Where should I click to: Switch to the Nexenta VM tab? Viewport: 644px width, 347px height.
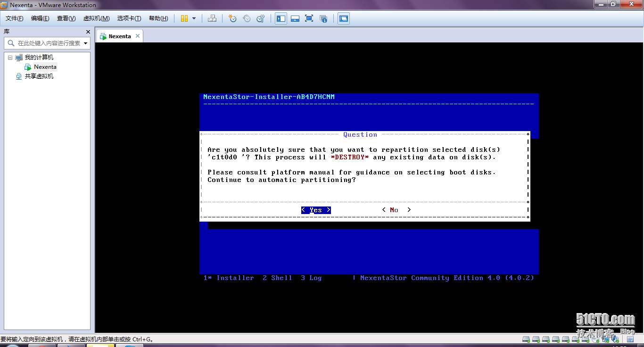[119, 36]
